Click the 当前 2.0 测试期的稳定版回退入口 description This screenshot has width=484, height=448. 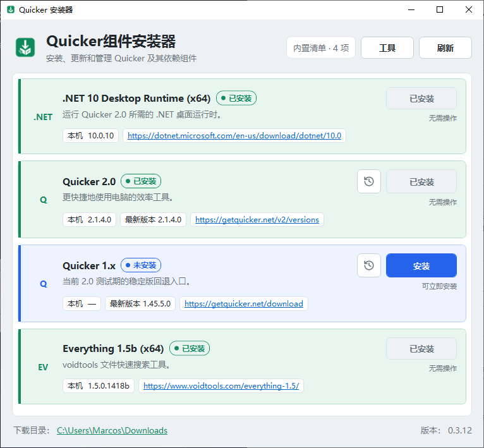pyautogui.click(x=126, y=281)
